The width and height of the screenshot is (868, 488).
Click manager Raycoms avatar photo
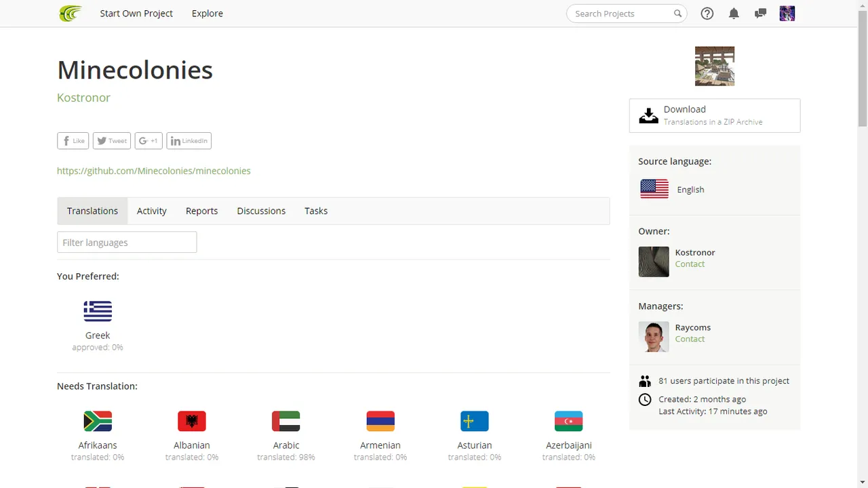click(654, 337)
